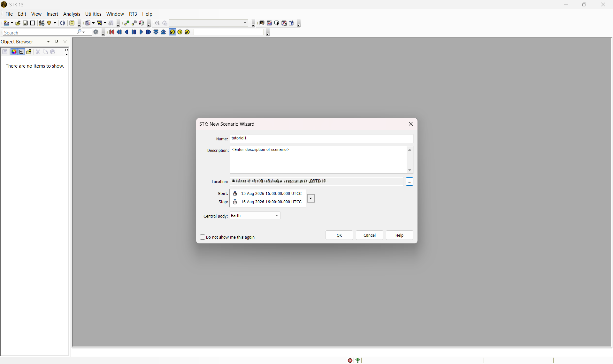
Task: Click the Access tool green node icon
Action: click(127, 23)
